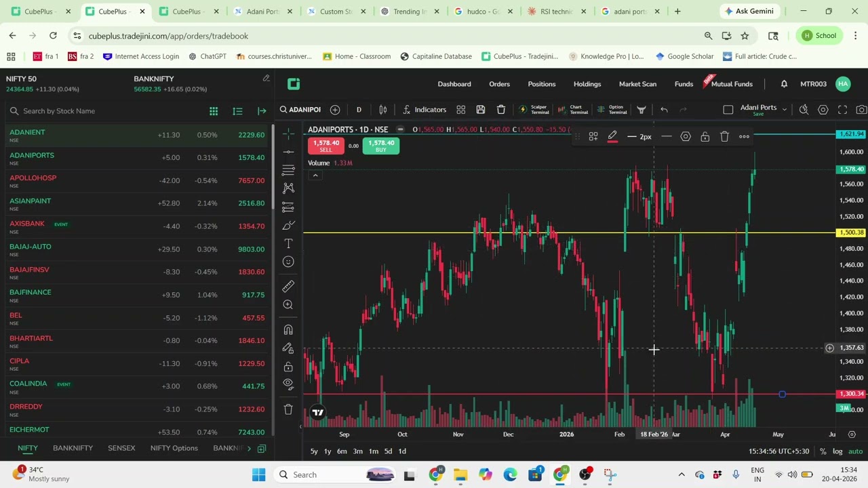Select the crosshair cursor tool
The image size is (868, 488).
(288, 133)
